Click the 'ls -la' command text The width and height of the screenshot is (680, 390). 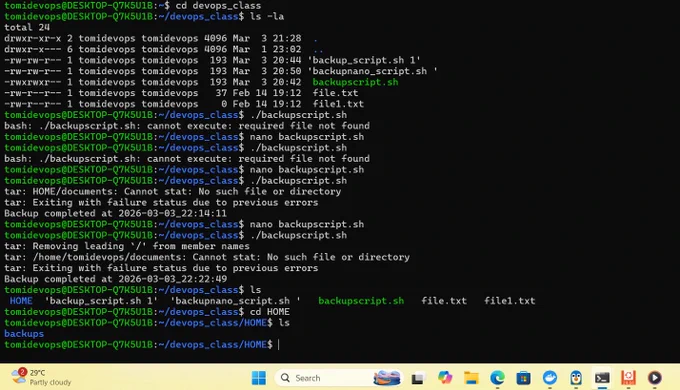[267, 16]
